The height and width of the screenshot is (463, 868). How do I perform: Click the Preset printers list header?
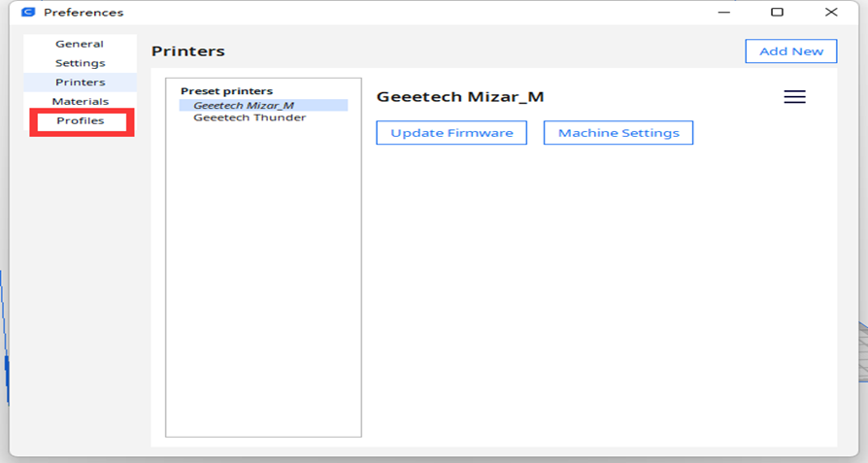click(x=226, y=90)
